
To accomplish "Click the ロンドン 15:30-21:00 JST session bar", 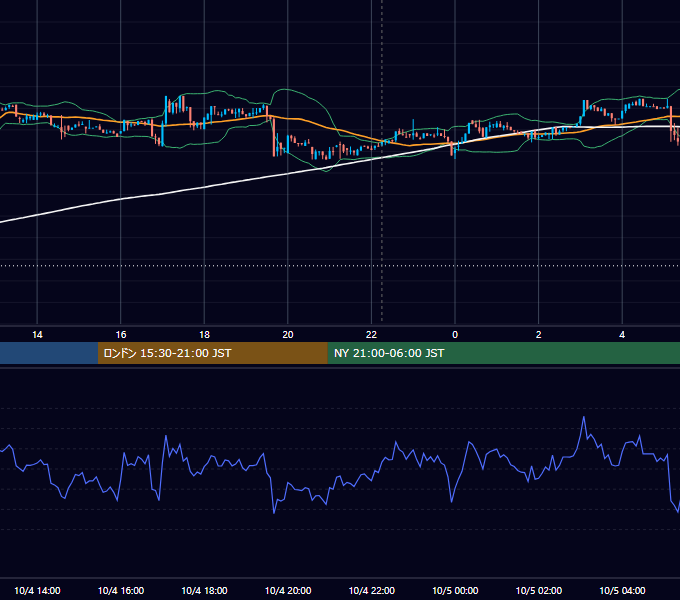I will tap(212, 353).
